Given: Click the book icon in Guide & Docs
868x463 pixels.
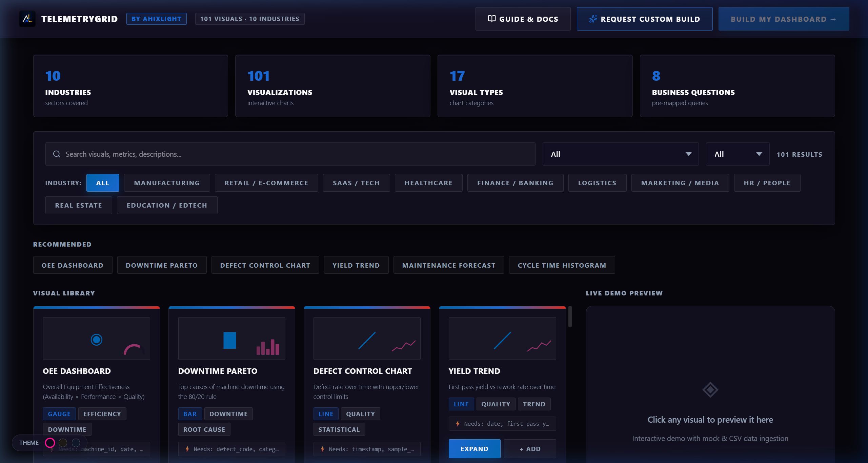Looking at the screenshot, I should [492, 19].
